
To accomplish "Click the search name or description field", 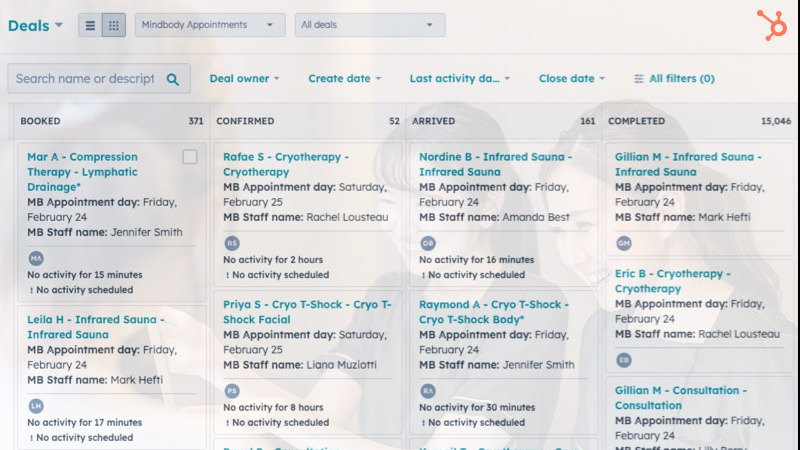I will tap(85, 79).
